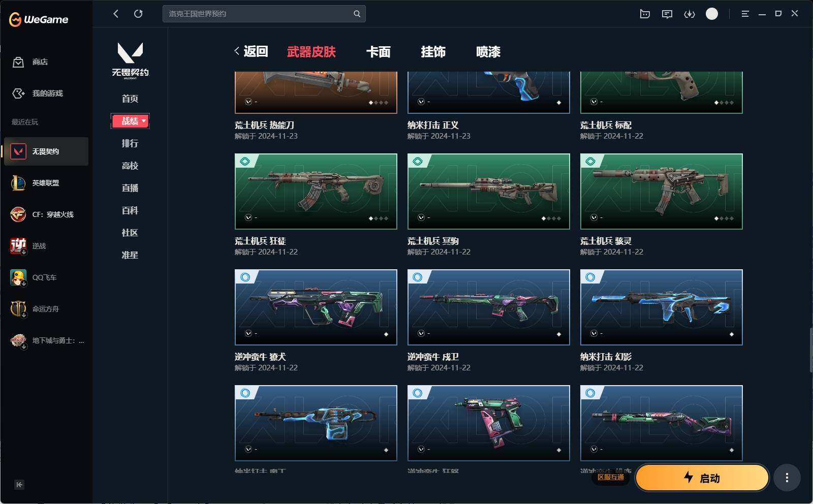813x504 pixels.
Task: Open the hamburger main menu
Action: pos(745,14)
